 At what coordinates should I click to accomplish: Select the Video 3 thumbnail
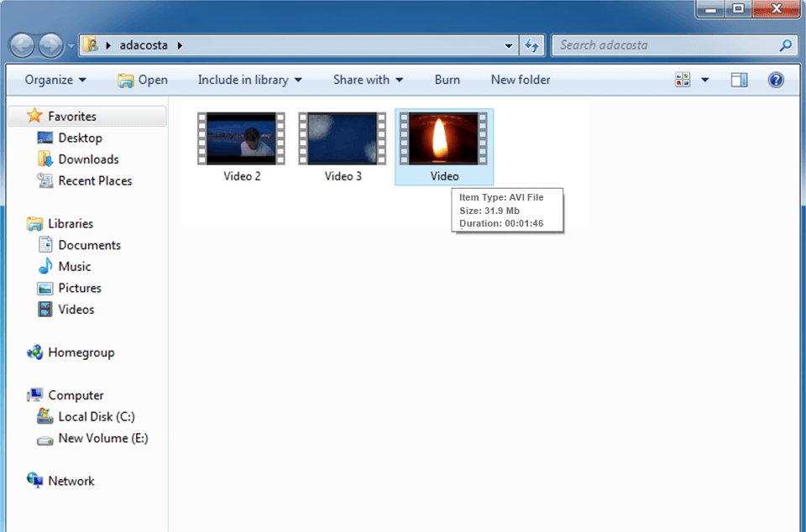point(343,138)
